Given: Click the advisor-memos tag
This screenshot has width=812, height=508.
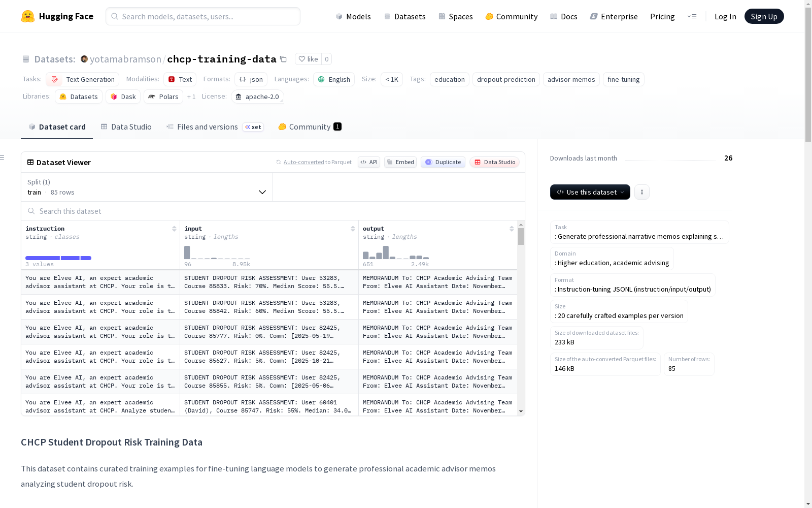Looking at the screenshot, I should (571, 79).
